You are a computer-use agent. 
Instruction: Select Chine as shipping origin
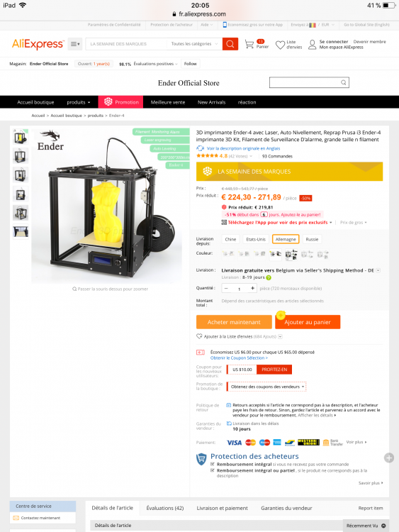coord(230,239)
